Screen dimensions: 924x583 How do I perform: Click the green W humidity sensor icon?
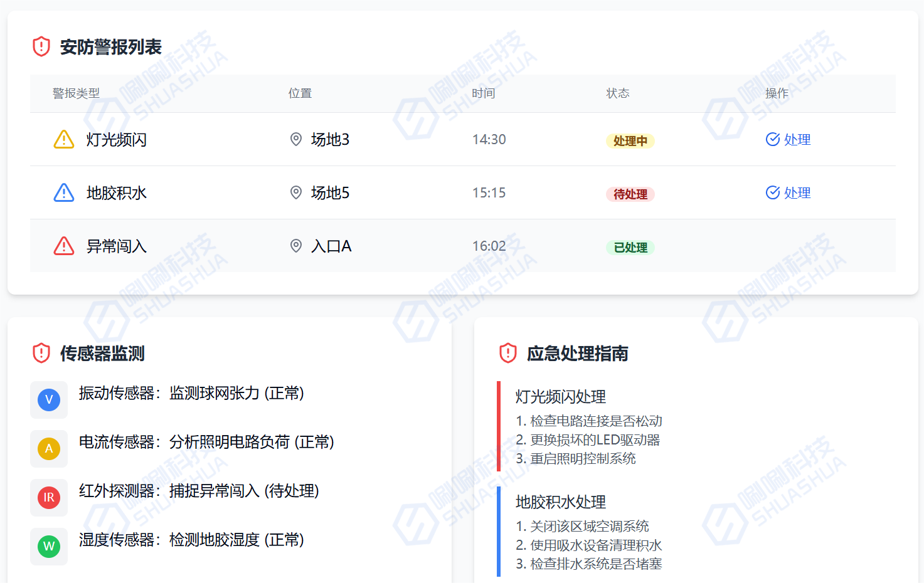click(49, 547)
